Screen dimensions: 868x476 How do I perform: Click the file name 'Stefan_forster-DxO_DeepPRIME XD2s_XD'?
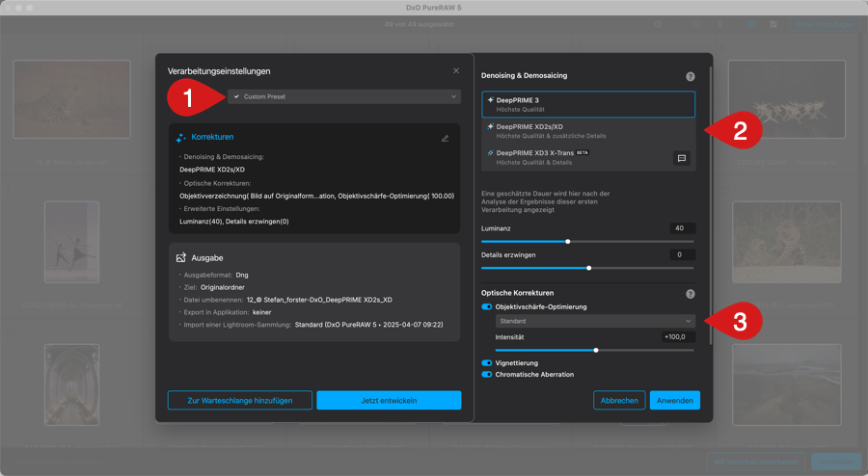[328, 301]
